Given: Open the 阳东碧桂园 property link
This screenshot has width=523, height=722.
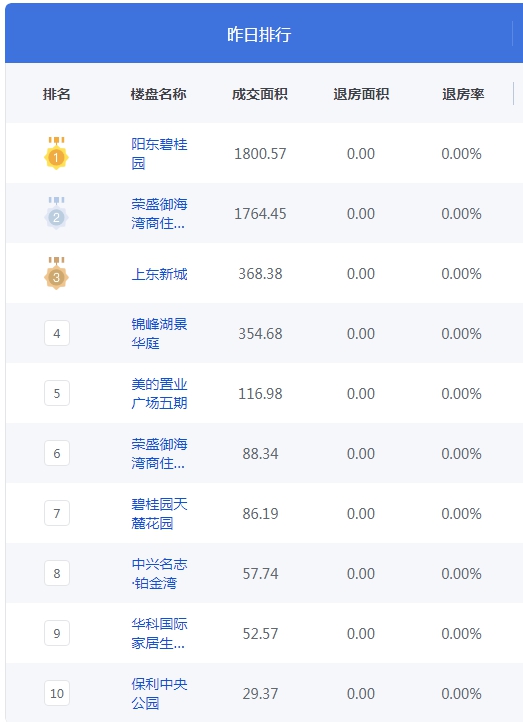Looking at the screenshot, I should [159, 153].
